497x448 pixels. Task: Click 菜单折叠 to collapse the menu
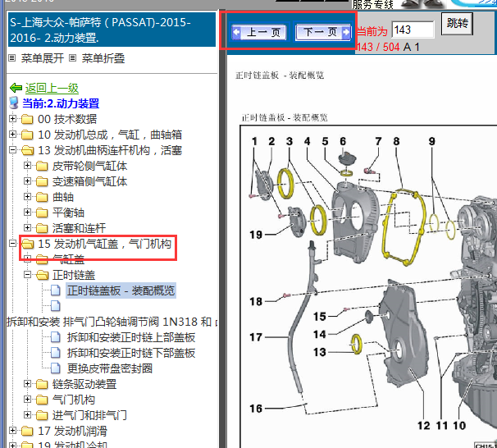pyautogui.click(x=103, y=58)
